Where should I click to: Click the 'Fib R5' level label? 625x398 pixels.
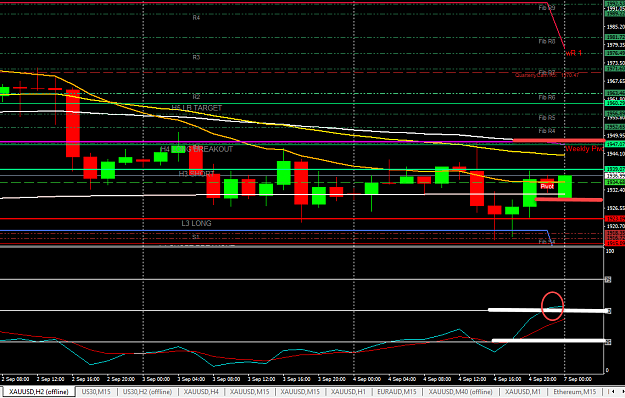pyautogui.click(x=547, y=118)
